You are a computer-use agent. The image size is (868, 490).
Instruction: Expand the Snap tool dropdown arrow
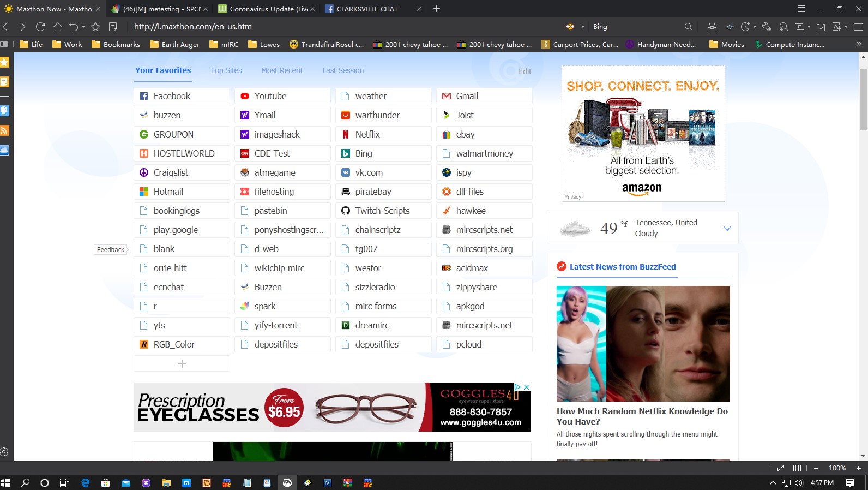click(x=809, y=27)
